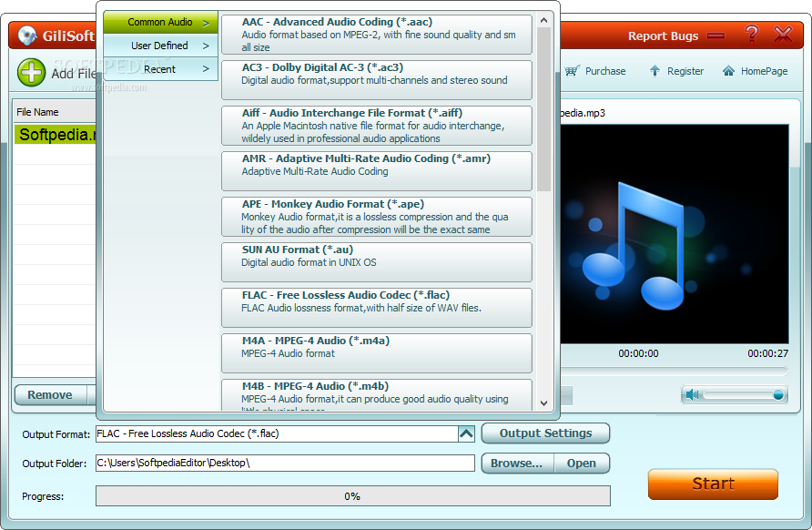Select FLAC - Free Lossless Audio Codec entry
Image resolution: width=812 pixels, height=530 pixels.
pyautogui.click(x=377, y=308)
